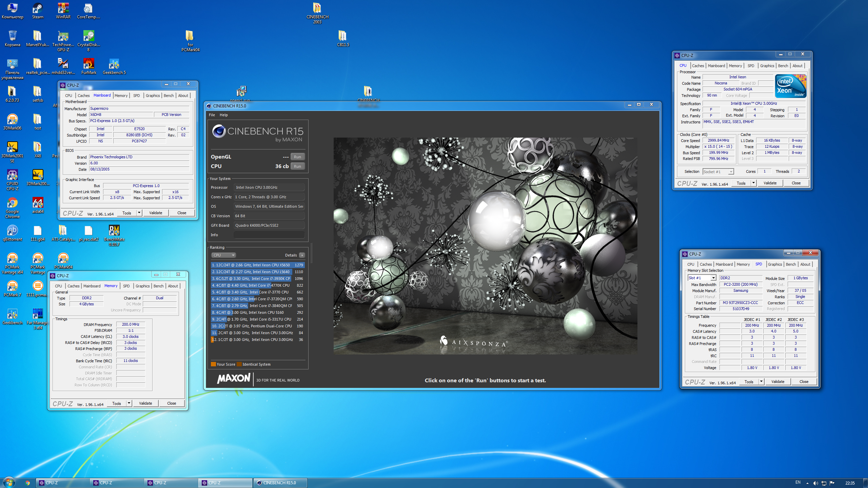Click the 22:35 clock in tray
This screenshot has width=868, height=488.
[850, 483]
